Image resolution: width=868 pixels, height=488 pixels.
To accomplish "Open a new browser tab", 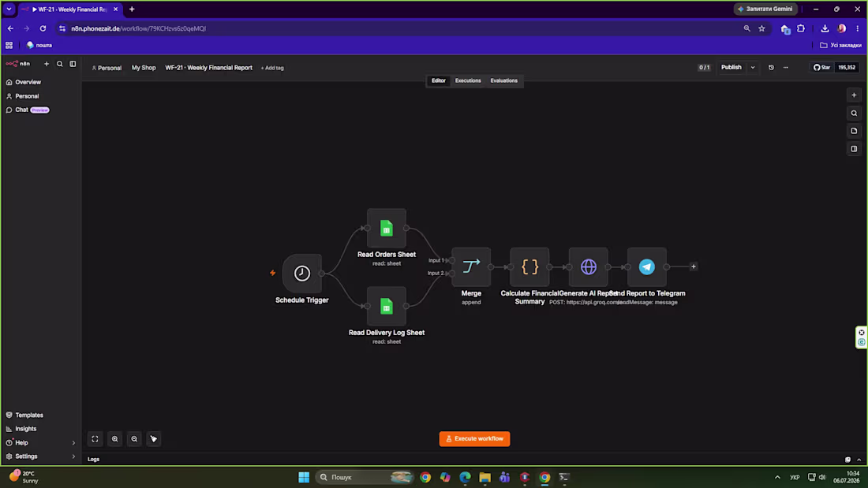I will tap(132, 9).
